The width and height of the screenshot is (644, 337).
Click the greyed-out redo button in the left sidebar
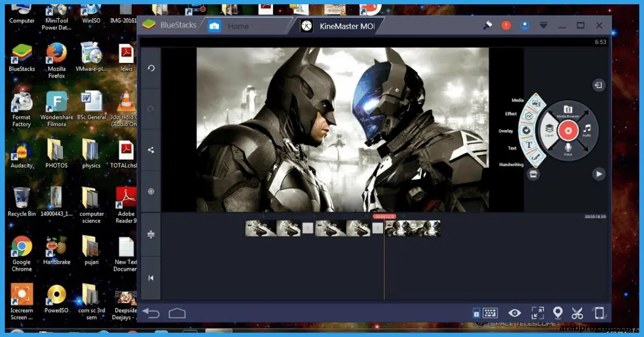click(x=151, y=109)
